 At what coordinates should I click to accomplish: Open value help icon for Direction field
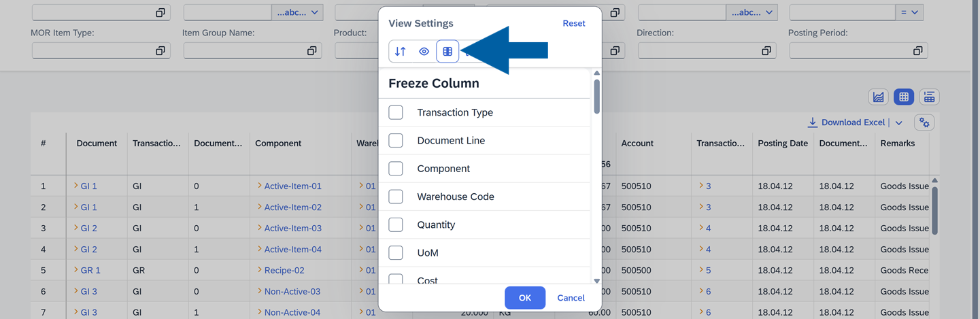tap(766, 51)
